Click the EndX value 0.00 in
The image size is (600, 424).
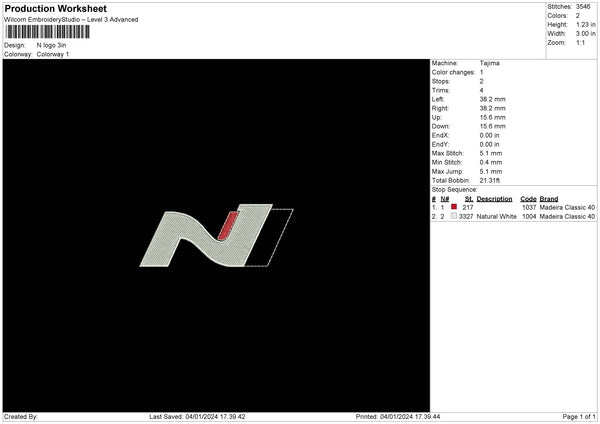point(489,135)
